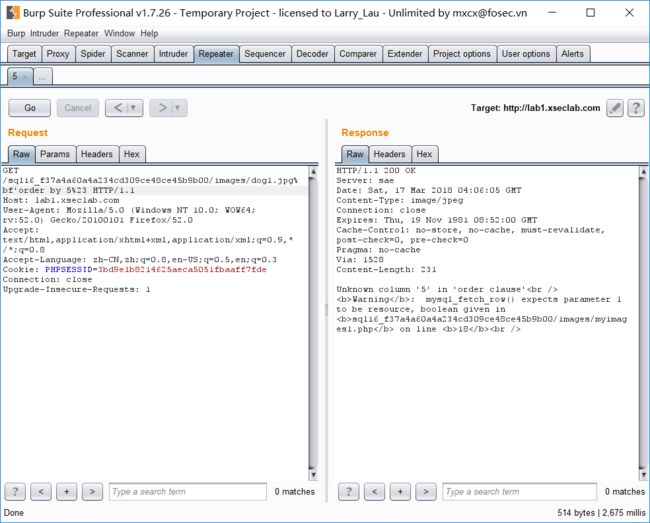Select the Request Raw tab
The width and height of the screenshot is (650, 523).
21,154
